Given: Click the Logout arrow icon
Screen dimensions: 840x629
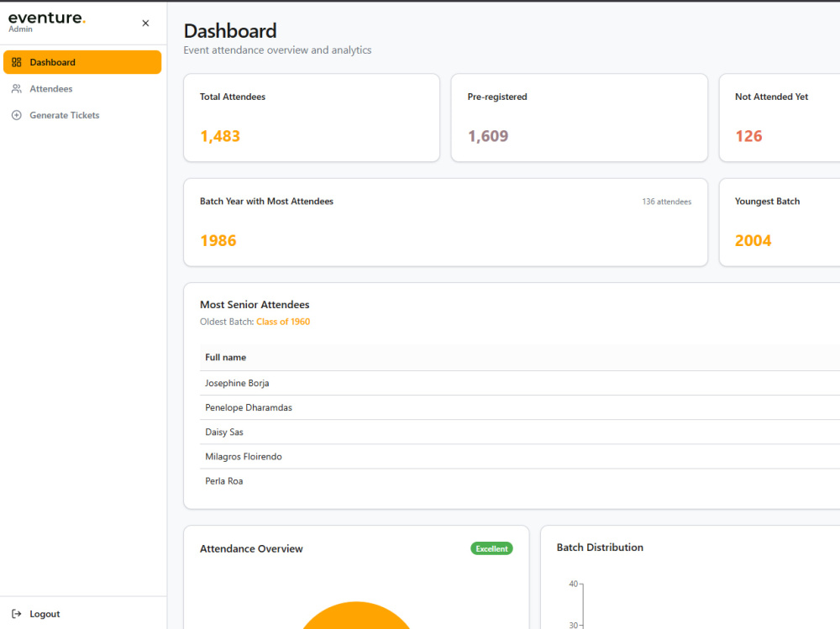Looking at the screenshot, I should 17,614.
